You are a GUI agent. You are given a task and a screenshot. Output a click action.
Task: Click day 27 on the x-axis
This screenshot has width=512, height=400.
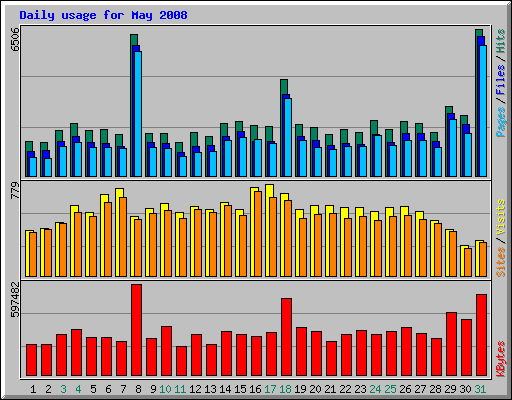coord(420,389)
